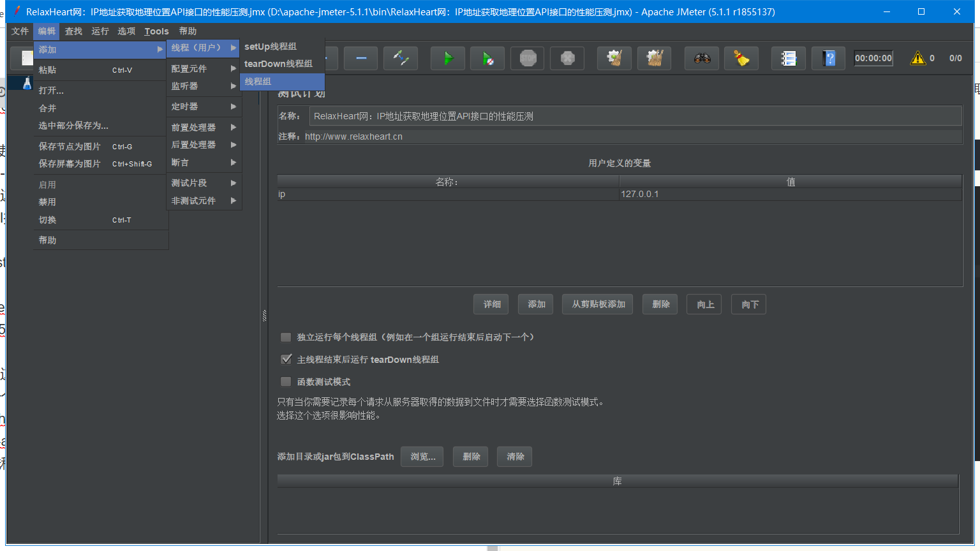Toggle run thread groups consecutively checkbox

286,337
